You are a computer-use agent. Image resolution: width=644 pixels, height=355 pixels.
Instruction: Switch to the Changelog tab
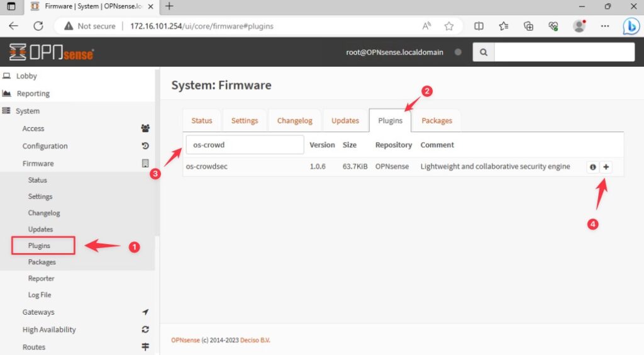pyautogui.click(x=294, y=120)
